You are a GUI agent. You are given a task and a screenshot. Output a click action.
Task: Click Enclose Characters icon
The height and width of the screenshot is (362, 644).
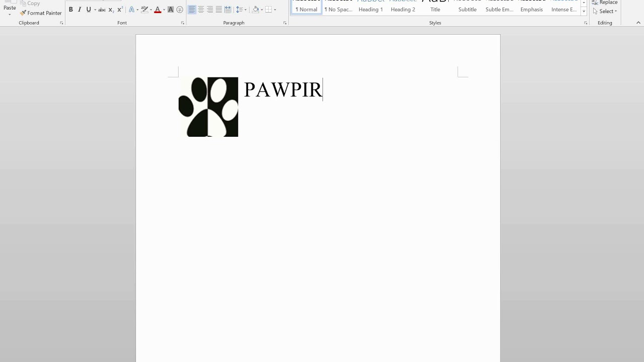[180, 10]
